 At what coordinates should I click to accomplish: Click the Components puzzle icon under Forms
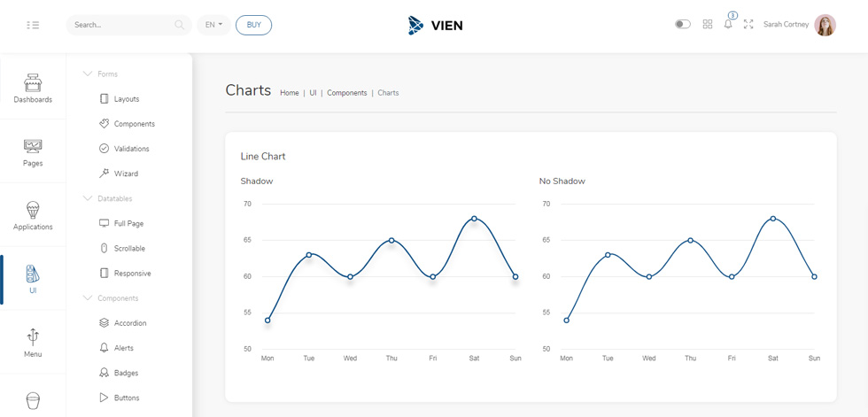[x=104, y=124]
